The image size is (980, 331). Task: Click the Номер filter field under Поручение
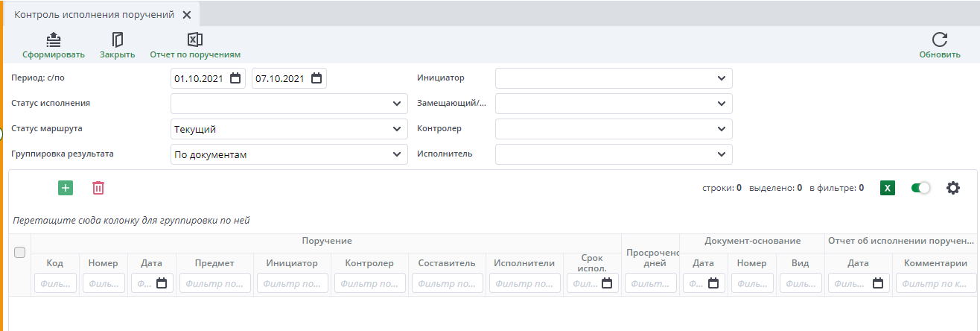tap(104, 283)
